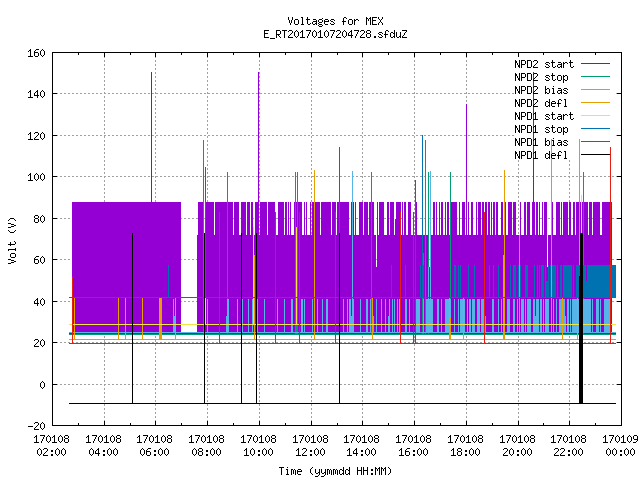This screenshot has width=640, height=480.
Task: Click the 'NPD1 stop' legend label
Action: pos(541,129)
